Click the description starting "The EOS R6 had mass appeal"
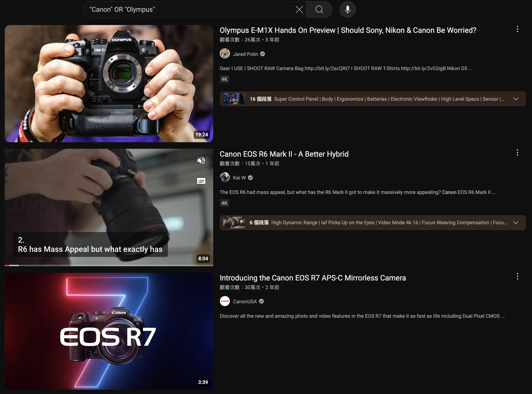The width and height of the screenshot is (532, 394). [x=358, y=192]
